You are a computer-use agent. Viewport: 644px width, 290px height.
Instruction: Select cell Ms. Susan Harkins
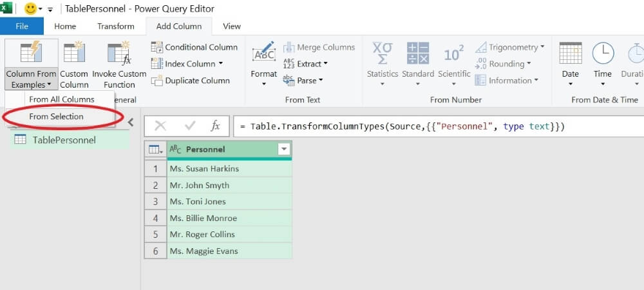point(229,169)
